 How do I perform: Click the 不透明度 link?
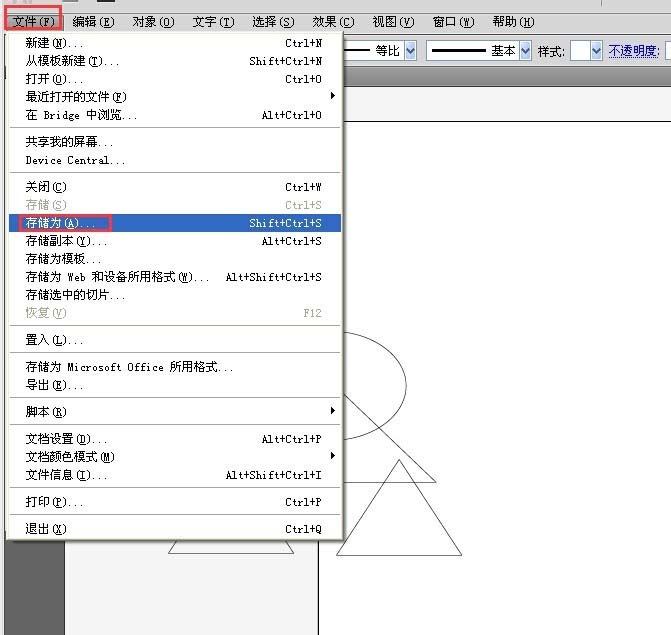(x=634, y=51)
